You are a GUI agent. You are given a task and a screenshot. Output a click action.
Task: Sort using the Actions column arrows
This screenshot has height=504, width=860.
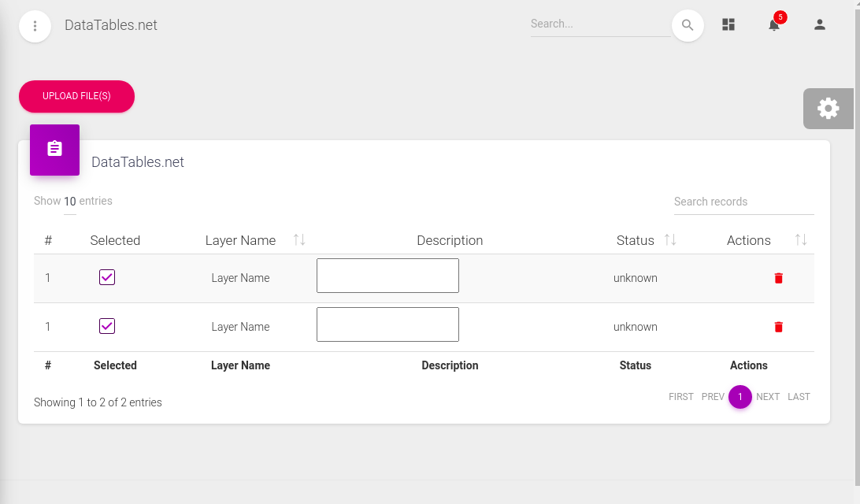pos(800,240)
